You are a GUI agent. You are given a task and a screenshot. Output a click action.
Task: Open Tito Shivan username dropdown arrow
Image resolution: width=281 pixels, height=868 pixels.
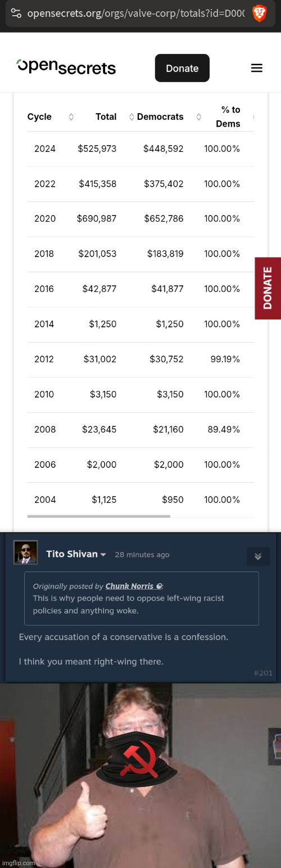(x=103, y=555)
